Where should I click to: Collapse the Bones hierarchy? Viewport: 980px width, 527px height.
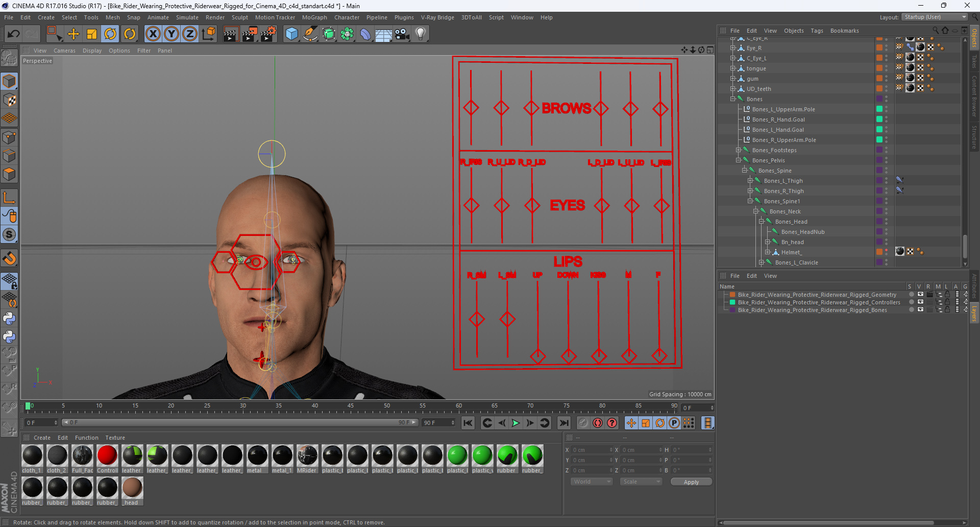click(732, 99)
